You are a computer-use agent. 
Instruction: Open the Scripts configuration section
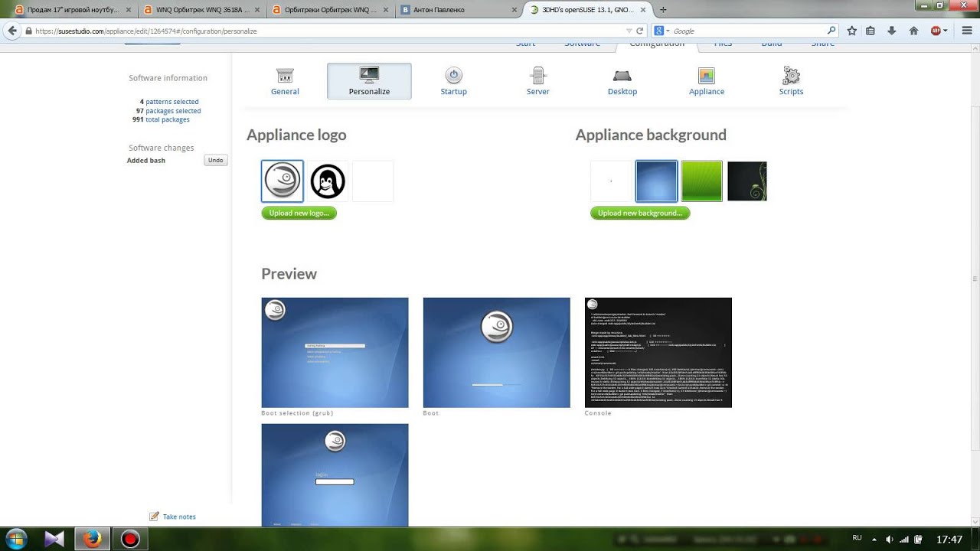pyautogui.click(x=791, y=81)
